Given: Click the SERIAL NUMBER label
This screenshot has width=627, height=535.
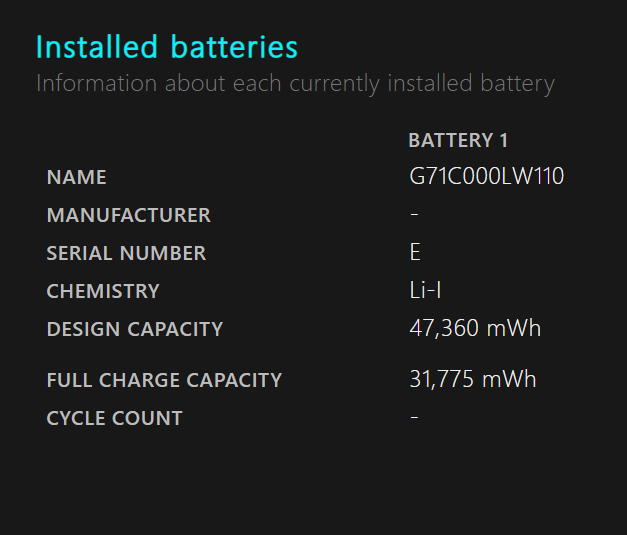Looking at the screenshot, I should coord(126,253).
